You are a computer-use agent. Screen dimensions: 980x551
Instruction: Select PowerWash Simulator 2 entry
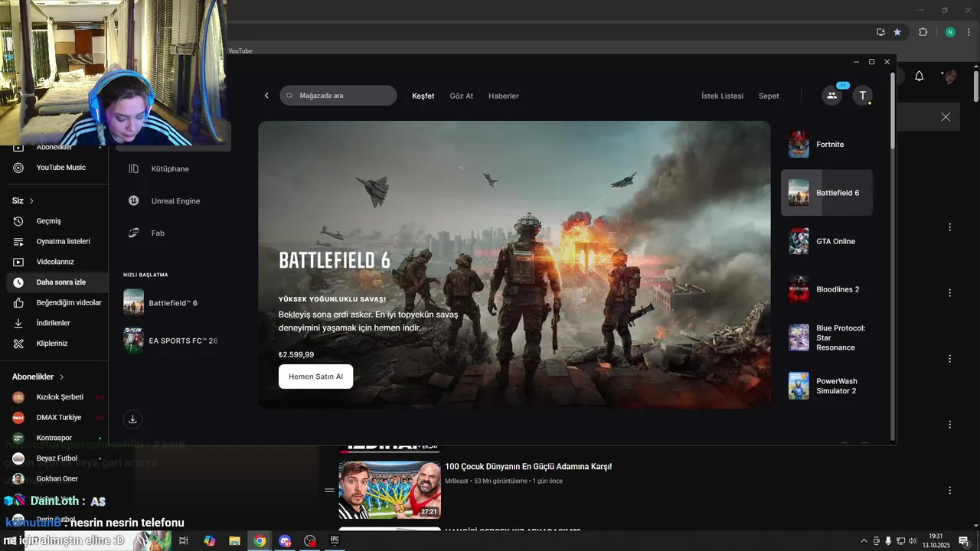click(x=827, y=386)
